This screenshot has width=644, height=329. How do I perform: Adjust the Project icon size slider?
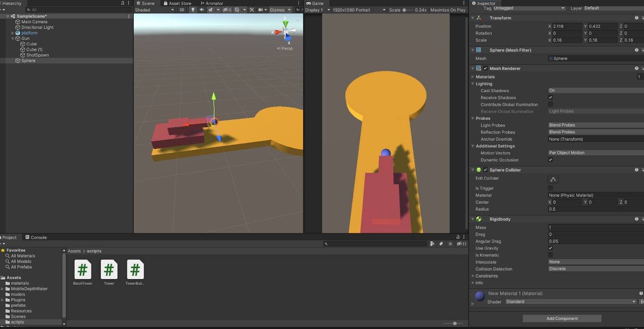[454, 323]
